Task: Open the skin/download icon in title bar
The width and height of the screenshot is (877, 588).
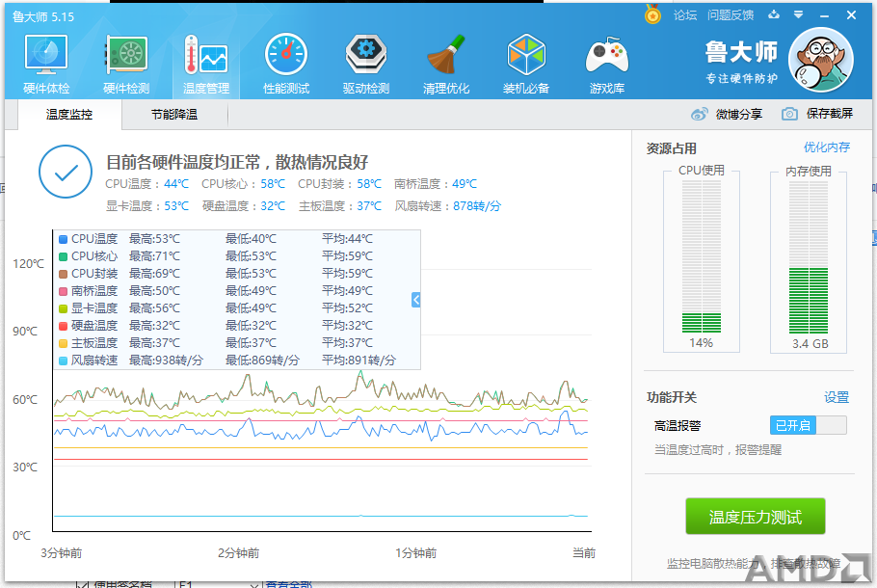Action: point(774,15)
